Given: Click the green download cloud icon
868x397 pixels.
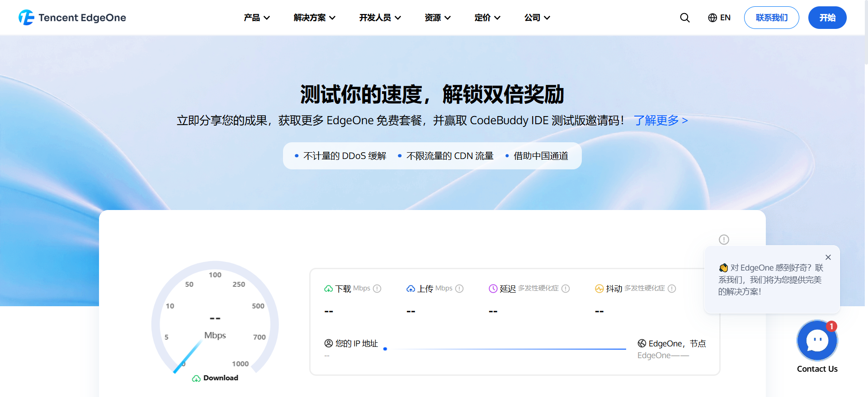Looking at the screenshot, I should pos(329,289).
